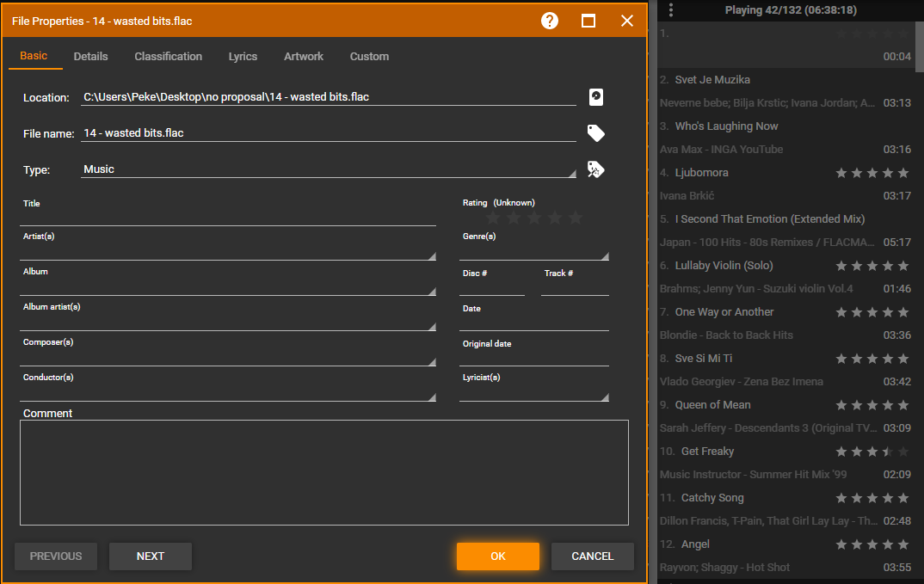This screenshot has width=924, height=584.
Task: Go to the Lyrics tab
Action: (x=243, y=57)
